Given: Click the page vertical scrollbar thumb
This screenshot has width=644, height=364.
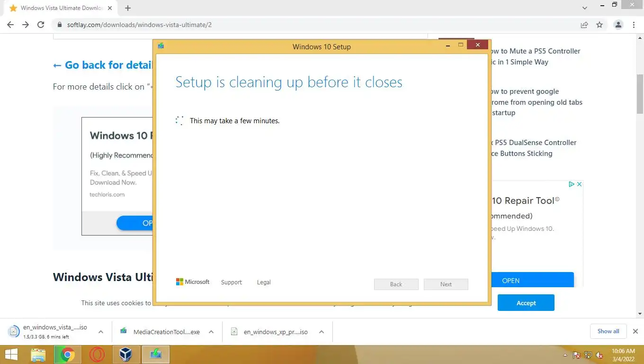Looking at the screenshot, I should click(x=640, y=94).
